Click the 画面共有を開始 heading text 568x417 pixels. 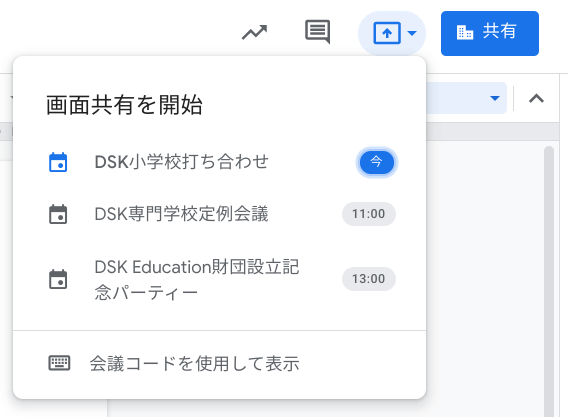click(x=124, y=105)
